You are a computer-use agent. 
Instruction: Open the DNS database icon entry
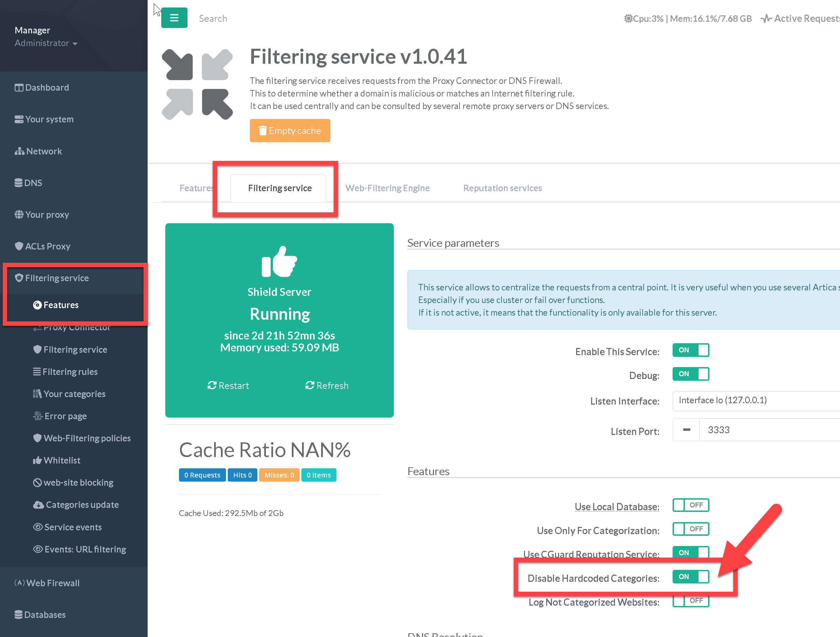(18, 183)
